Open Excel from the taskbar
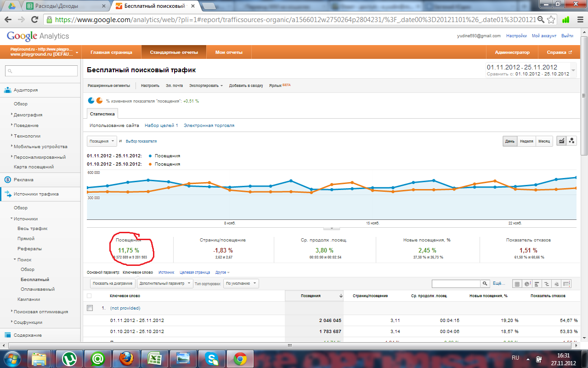588x368 pixels. [155, 358]
